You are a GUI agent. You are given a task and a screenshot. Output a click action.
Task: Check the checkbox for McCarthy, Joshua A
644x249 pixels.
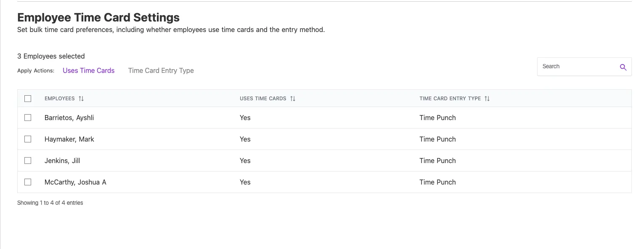[x=28, y=182]
